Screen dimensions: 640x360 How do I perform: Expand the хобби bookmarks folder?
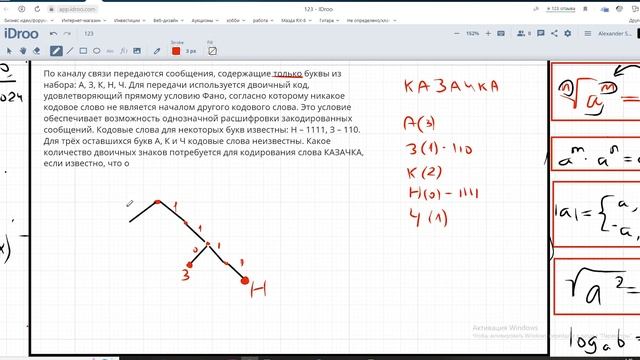coord(236,20)
